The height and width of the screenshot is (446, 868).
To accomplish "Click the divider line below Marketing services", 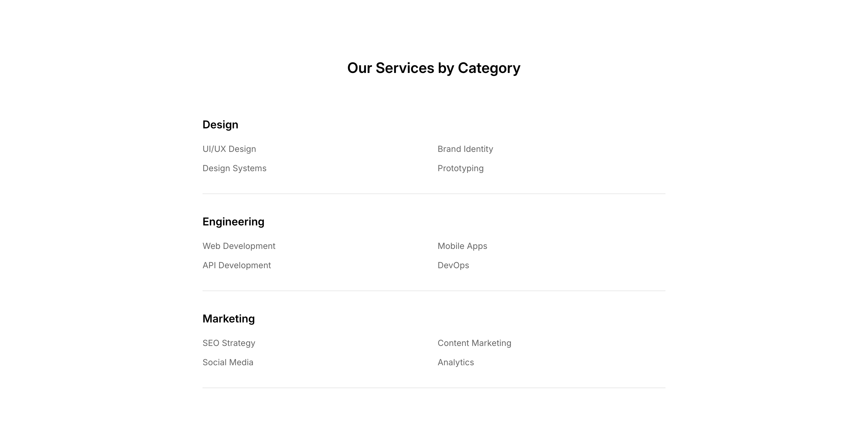I will click(434, 388).
